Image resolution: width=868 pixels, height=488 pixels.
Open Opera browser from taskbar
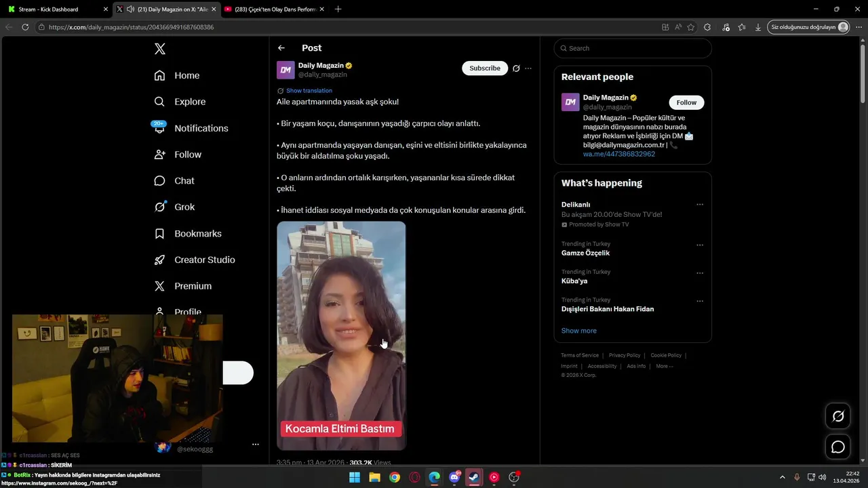(414, 477)
